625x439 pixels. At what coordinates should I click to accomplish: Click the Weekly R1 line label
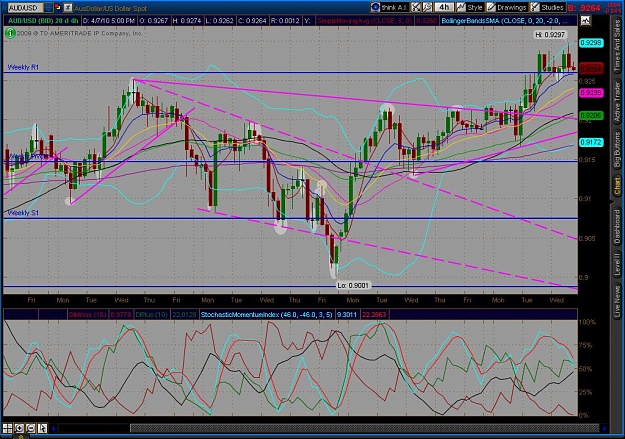pyautogui.click(x=23, y=67)
